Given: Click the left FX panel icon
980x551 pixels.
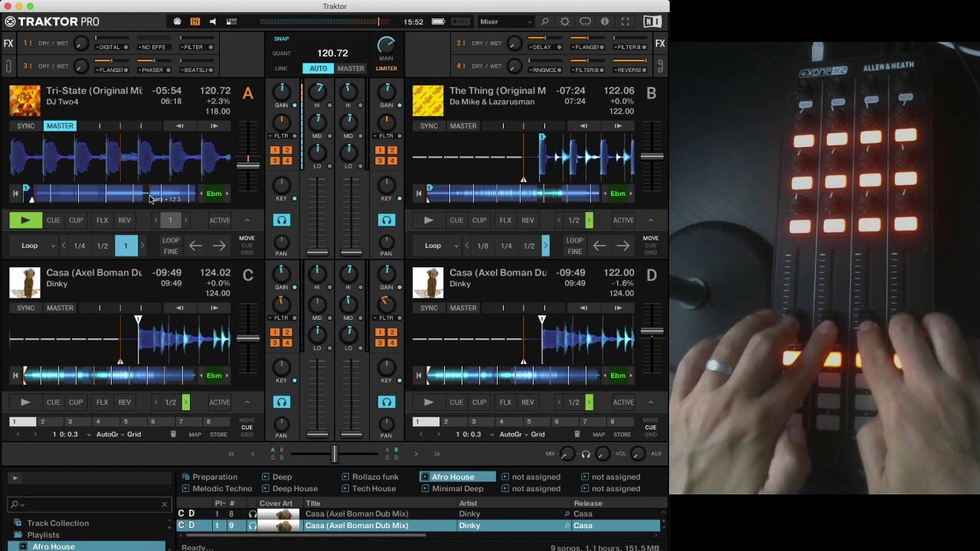Looking at the screenshot, I should coord(8,44).
